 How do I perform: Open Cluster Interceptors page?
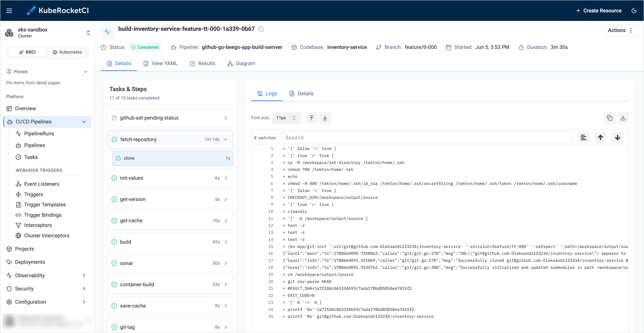[x=47, y=236]
